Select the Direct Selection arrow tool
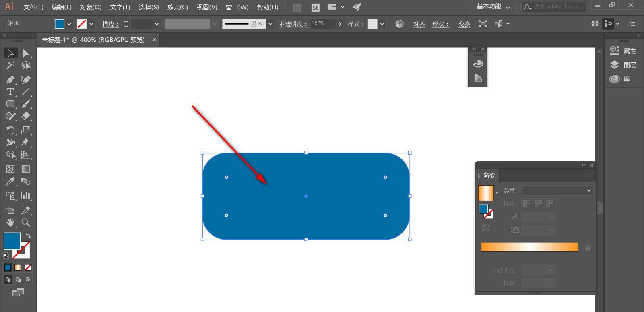644x312 pixels. point(26,53)
